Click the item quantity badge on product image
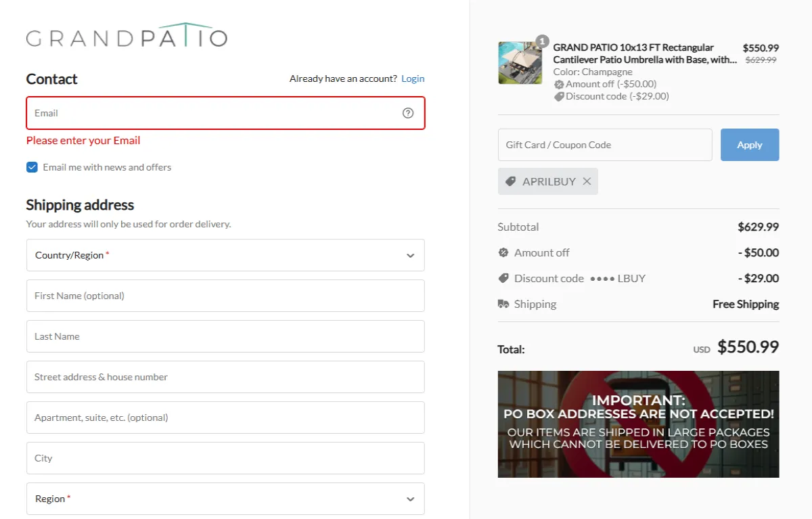This screenshot has height=519, width=812. tap(542, 41)
